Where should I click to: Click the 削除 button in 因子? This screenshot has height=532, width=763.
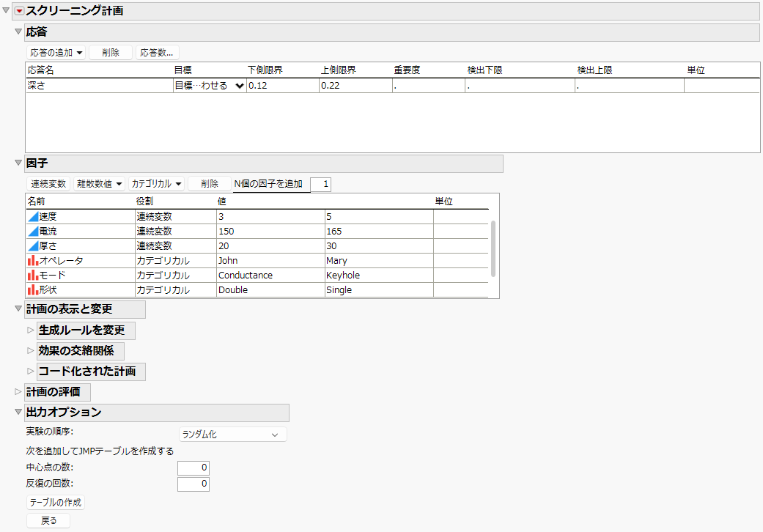click(209, 184)
